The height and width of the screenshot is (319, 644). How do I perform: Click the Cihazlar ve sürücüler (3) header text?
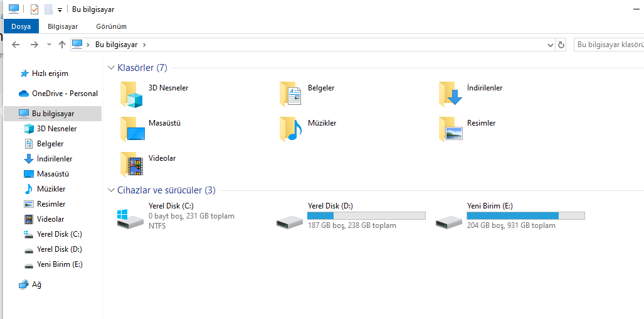tap(166, 190)
